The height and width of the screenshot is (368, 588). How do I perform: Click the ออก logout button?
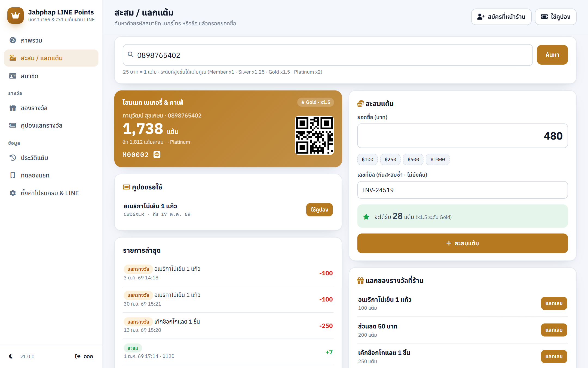tap(84, 356)
